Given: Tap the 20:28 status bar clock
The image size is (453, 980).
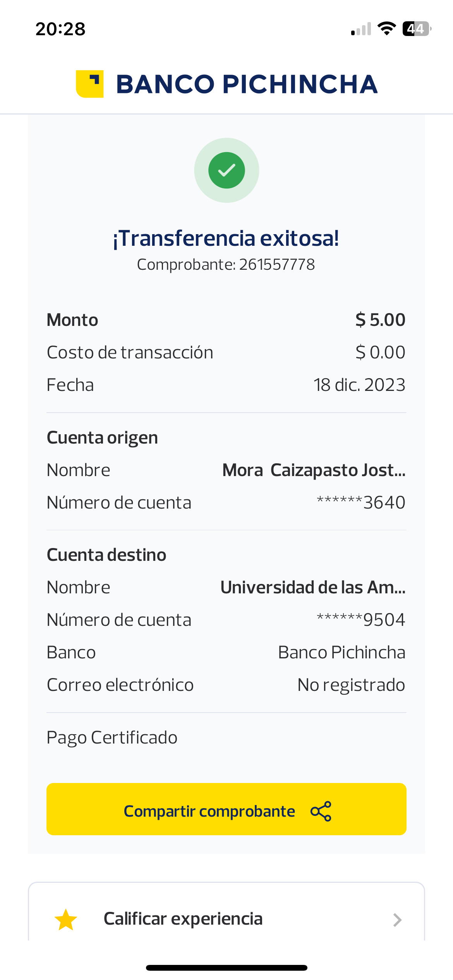Looking at the screenshot, I should tap(60, 29).
